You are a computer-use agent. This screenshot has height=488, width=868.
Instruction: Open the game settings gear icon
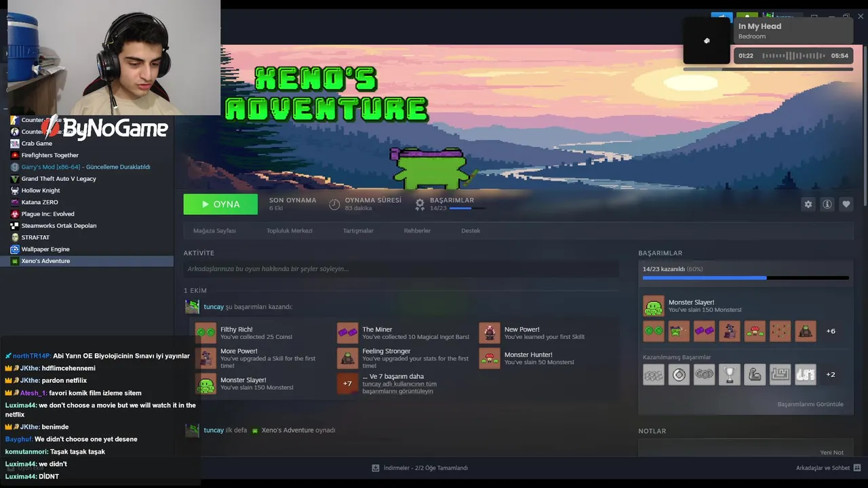(x=808, y=204)
